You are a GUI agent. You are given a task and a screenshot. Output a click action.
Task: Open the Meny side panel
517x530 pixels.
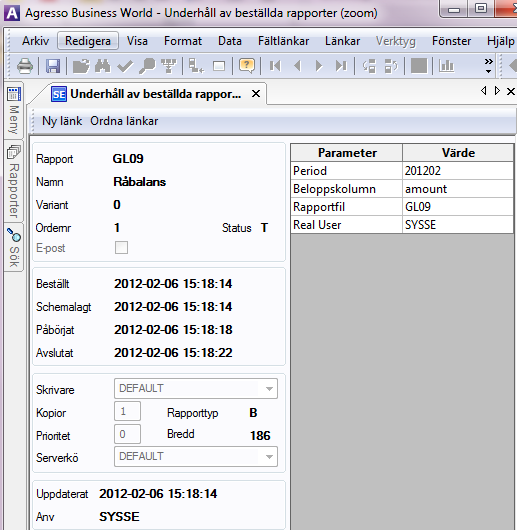pyautogui.click(x=14, y=111)
